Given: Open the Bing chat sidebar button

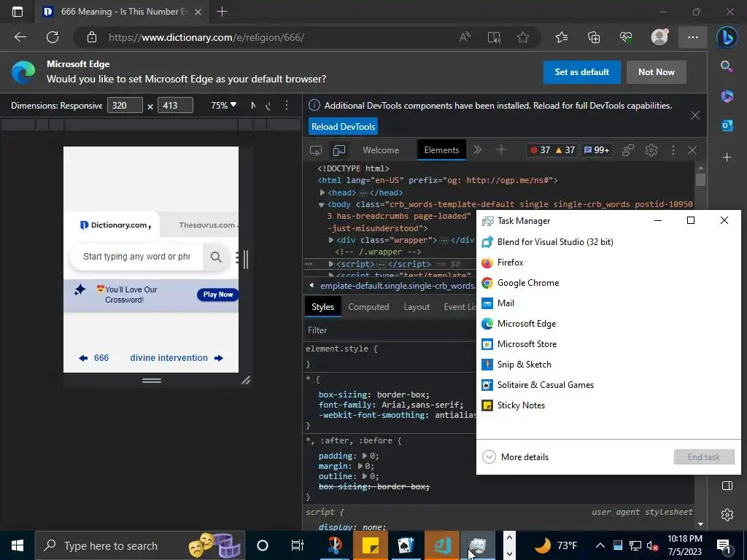Looking at the screenshot, I should pyautogui.click(x=727, y=37).
